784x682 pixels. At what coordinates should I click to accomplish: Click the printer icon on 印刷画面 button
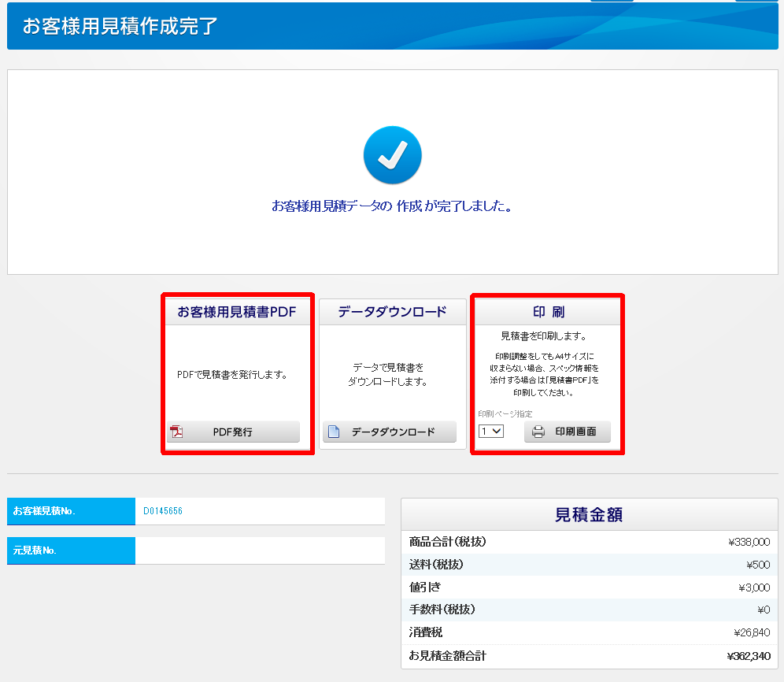pos(538,432)
